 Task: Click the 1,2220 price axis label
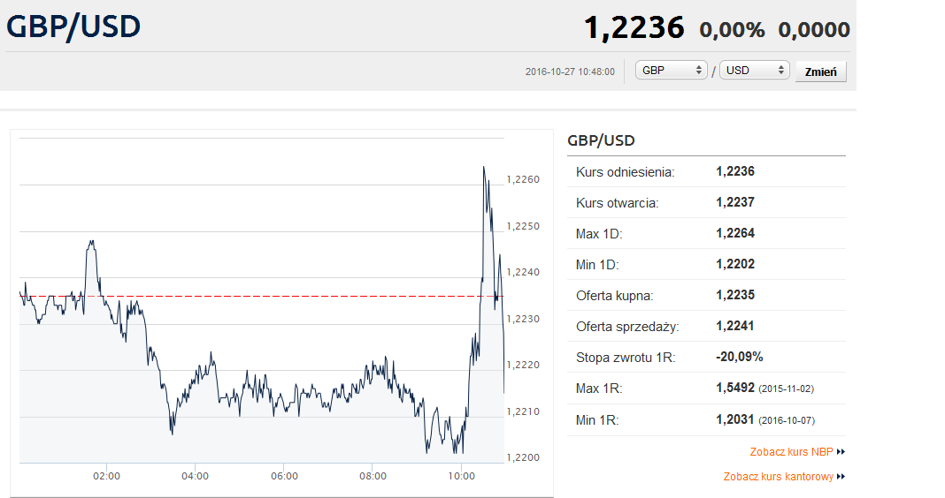[x=523, y=365]
